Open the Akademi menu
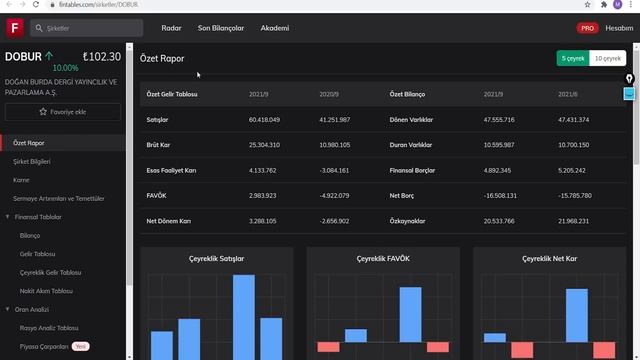This screenshot has width=640, height=360. tap(275, 28)
